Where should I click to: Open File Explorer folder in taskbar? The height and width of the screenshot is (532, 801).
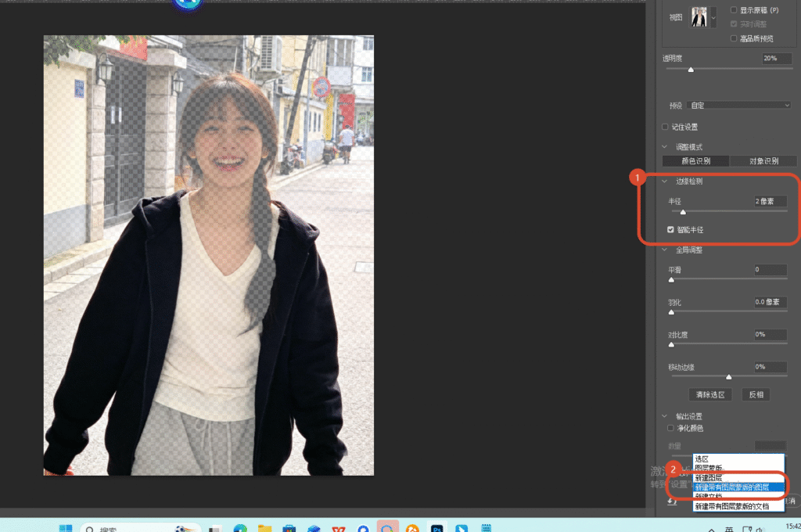click(x=264, y=528)
